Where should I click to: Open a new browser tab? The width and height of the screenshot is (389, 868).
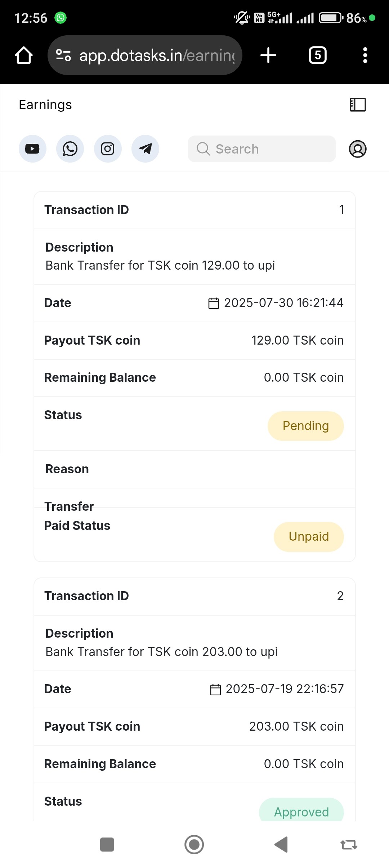click(x=268, y=56)
